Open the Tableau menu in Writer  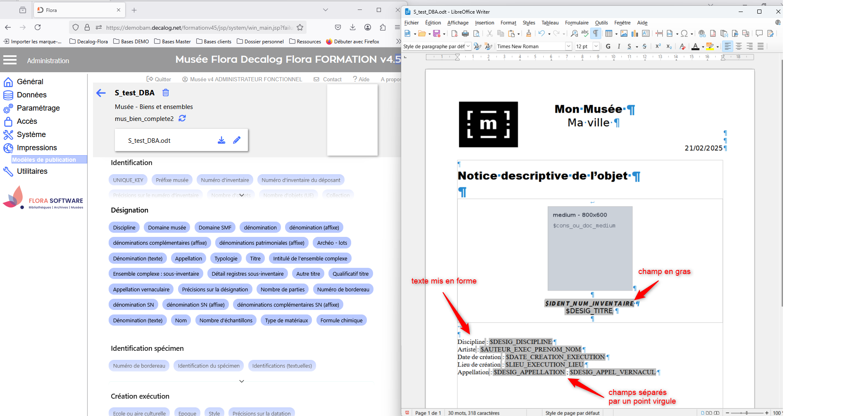(549, 23)
